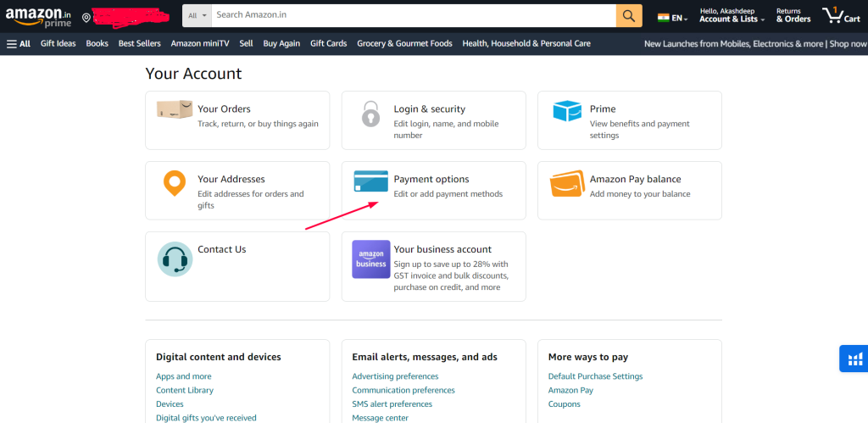Screen dimensions: 868x423
Task: Click the orange search magnifier button
Action: click(629, 15)
